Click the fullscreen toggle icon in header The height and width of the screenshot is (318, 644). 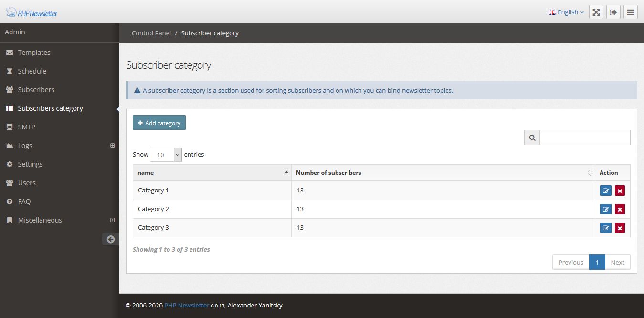(596, 12)
